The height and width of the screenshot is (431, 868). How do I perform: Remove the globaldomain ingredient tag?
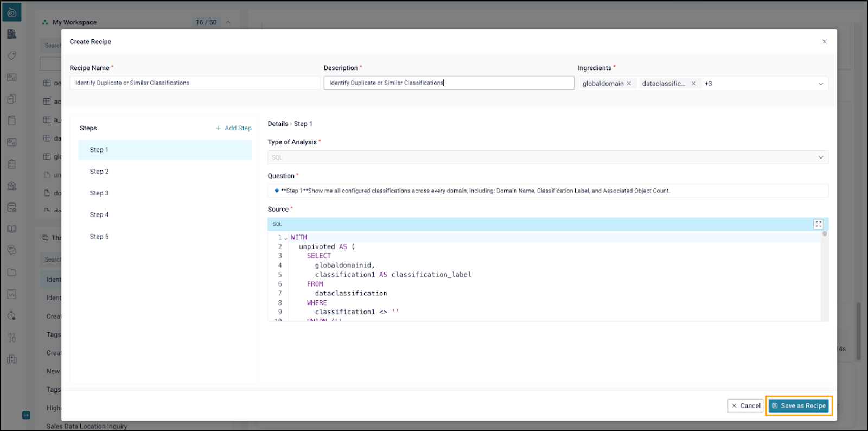[x=629, y=84]
